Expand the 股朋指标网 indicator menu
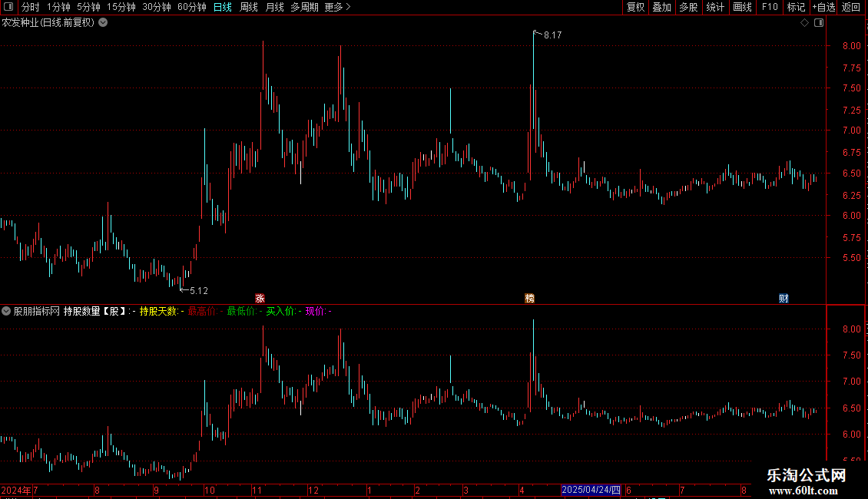This screenshot has height=499, width=868. click(6, 311)
